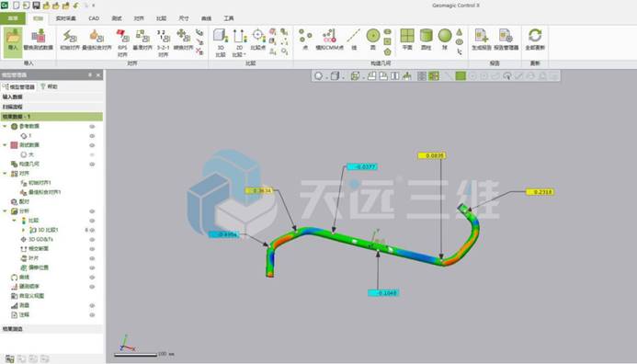Select the simulated CMM point tool
Viewport: 637px width, 364px height.
tap(329, 39)
